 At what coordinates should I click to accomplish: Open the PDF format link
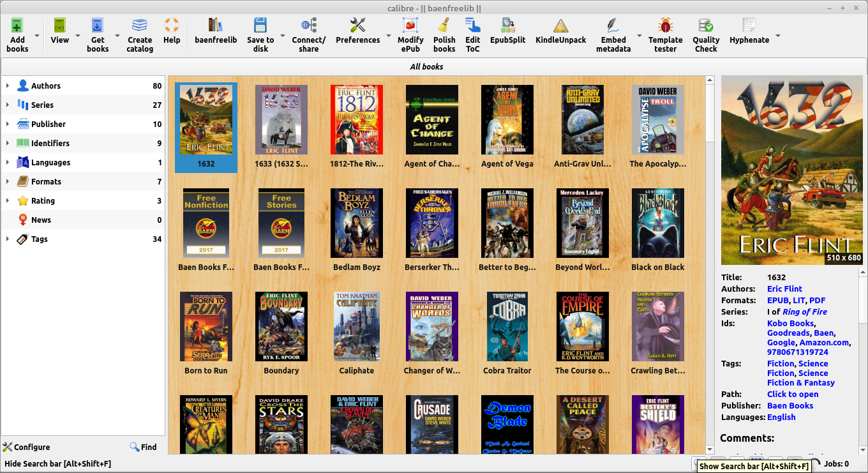tap(817, 300)
